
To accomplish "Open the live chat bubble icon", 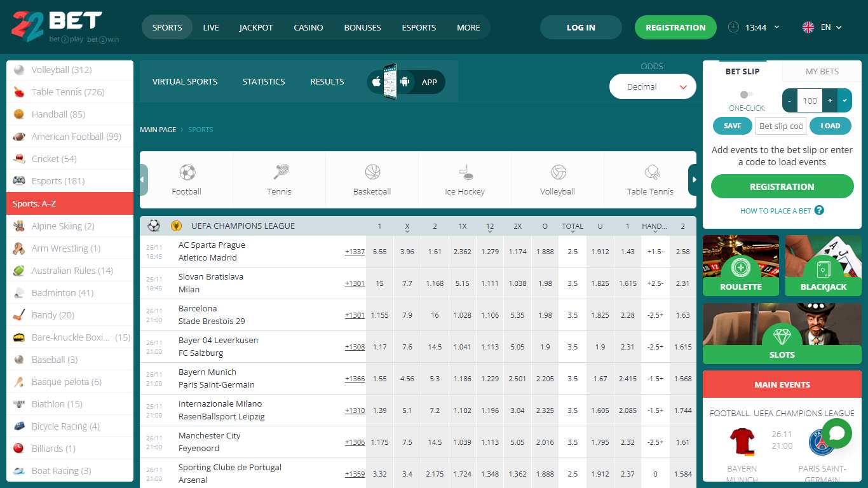I will click(837, 433).
